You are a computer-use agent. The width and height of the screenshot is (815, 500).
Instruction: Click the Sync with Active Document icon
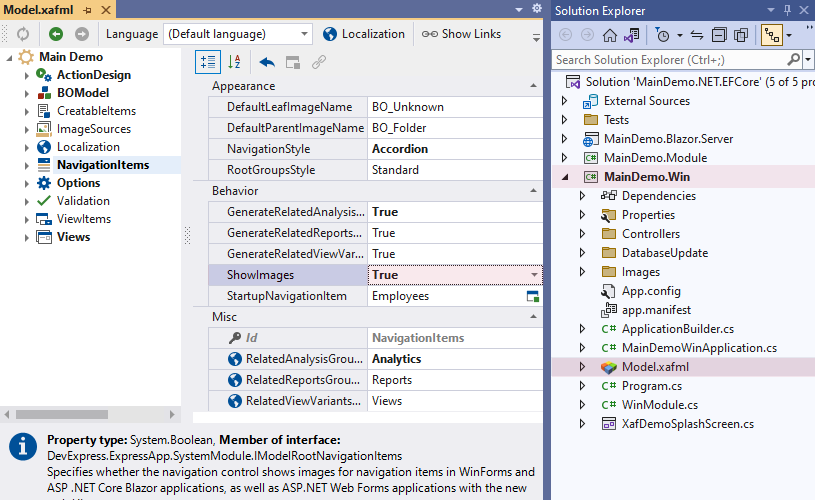point(697,35)
